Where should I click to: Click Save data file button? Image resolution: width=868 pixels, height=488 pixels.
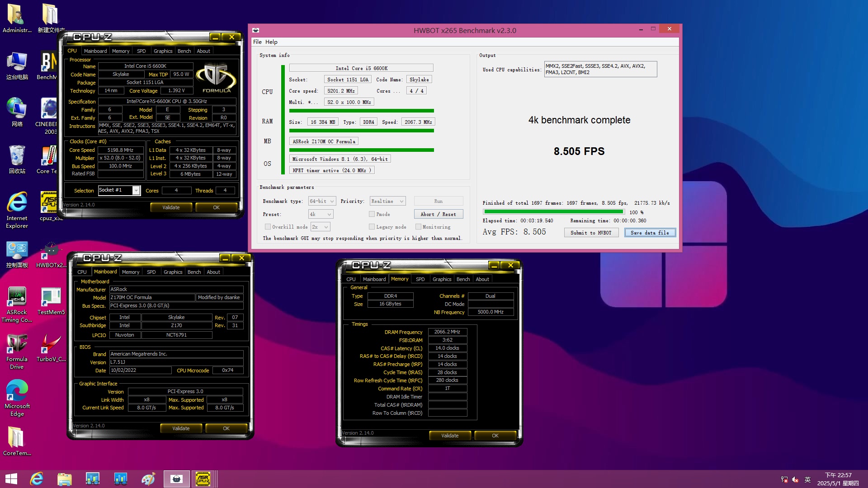point(650,233)
